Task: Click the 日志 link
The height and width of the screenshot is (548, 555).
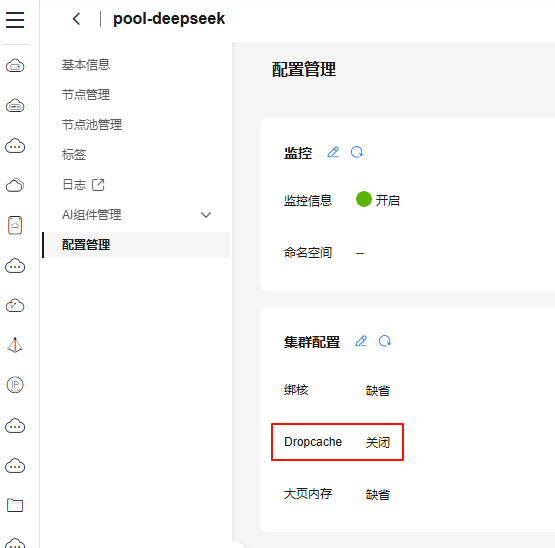Action: tap(74, 185)
